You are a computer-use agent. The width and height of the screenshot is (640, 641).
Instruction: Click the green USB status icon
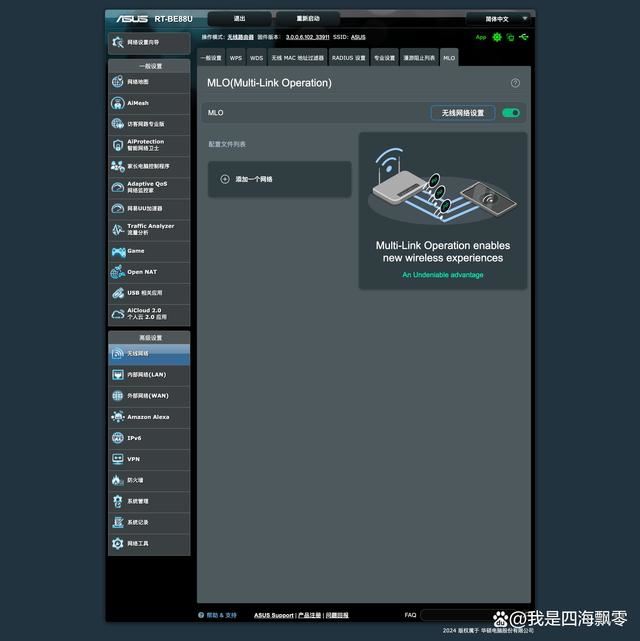tap(524, 37)
